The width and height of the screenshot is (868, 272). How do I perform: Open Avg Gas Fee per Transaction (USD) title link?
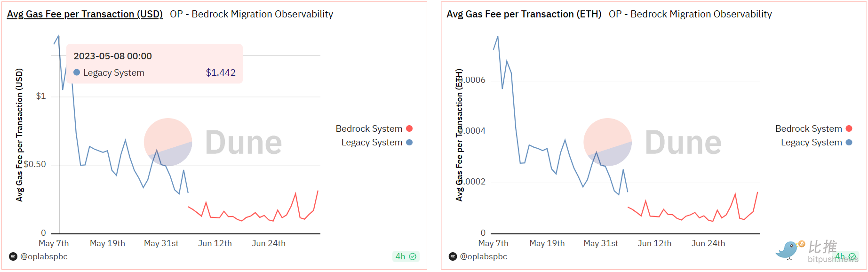point(85,14)
